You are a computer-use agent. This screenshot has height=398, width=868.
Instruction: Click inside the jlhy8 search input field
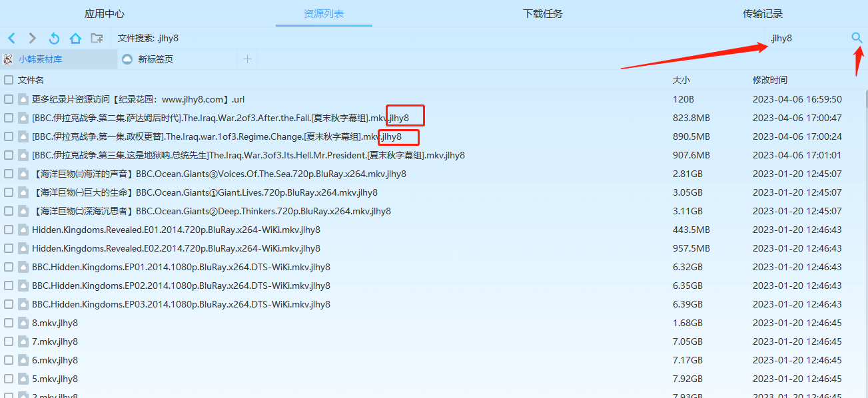[799, 38]
